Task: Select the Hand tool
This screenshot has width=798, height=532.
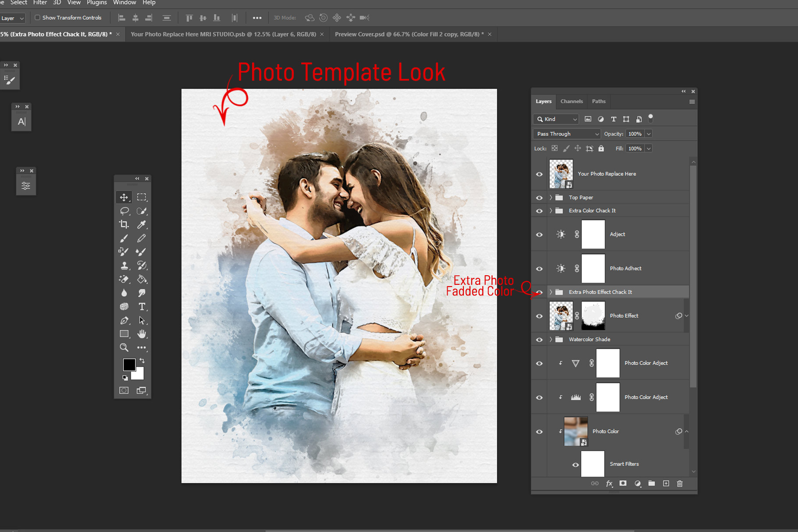Action: point(142,334)
